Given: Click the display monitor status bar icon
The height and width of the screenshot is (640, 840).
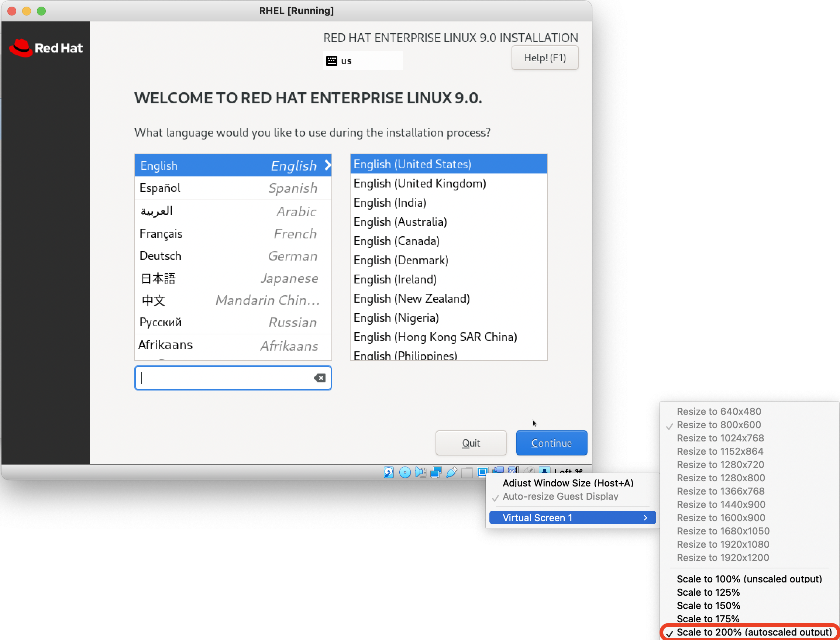Looking at the screenshot, I should click(482, 472).
